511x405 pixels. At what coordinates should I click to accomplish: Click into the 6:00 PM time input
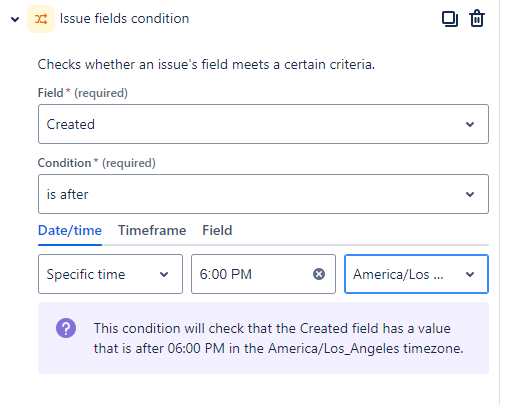click(254, 274)
